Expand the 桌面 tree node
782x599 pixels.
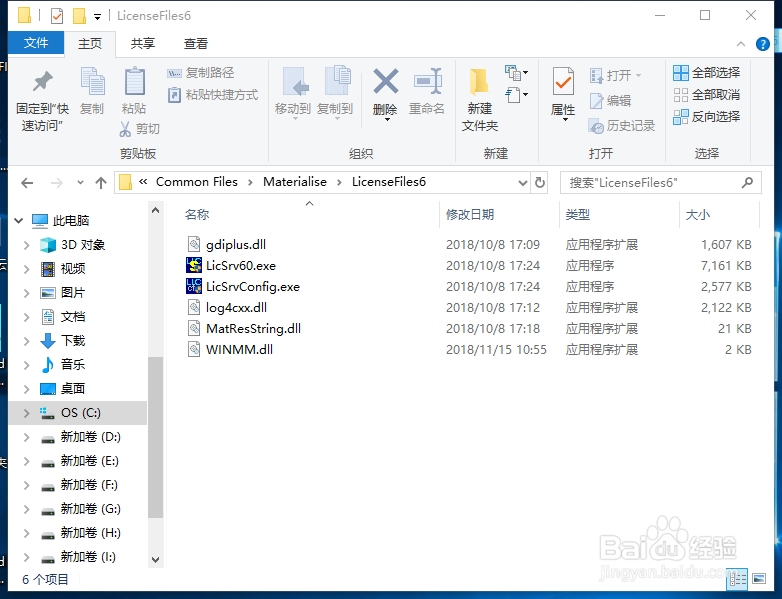(x=26, y=389)
